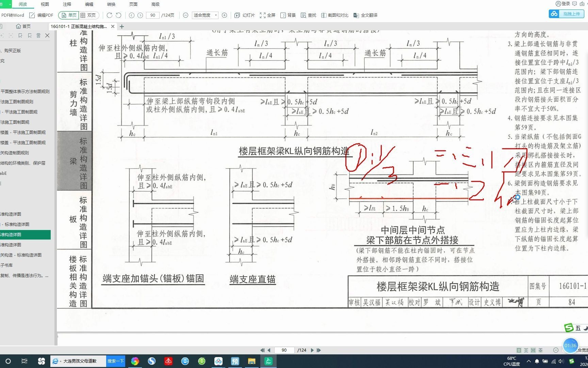Open the 背景 background option
588x368 pixels.
coord(288,15)
